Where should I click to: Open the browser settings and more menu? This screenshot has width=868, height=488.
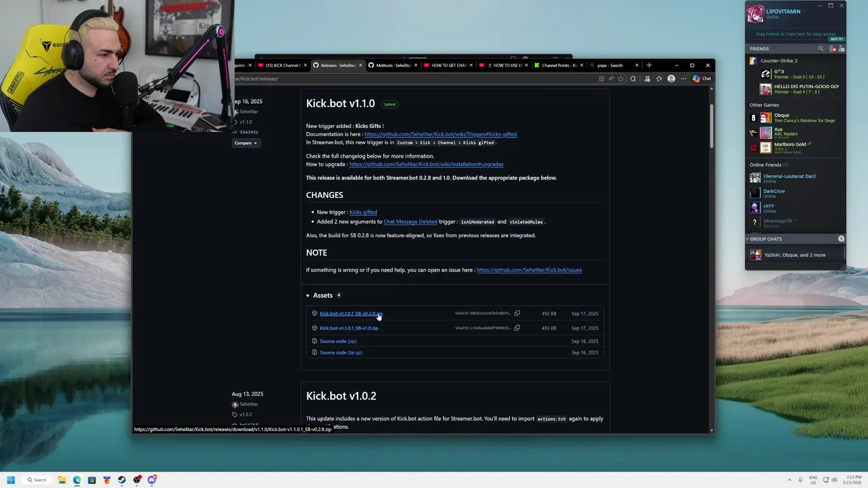click(x=683, y=79)
